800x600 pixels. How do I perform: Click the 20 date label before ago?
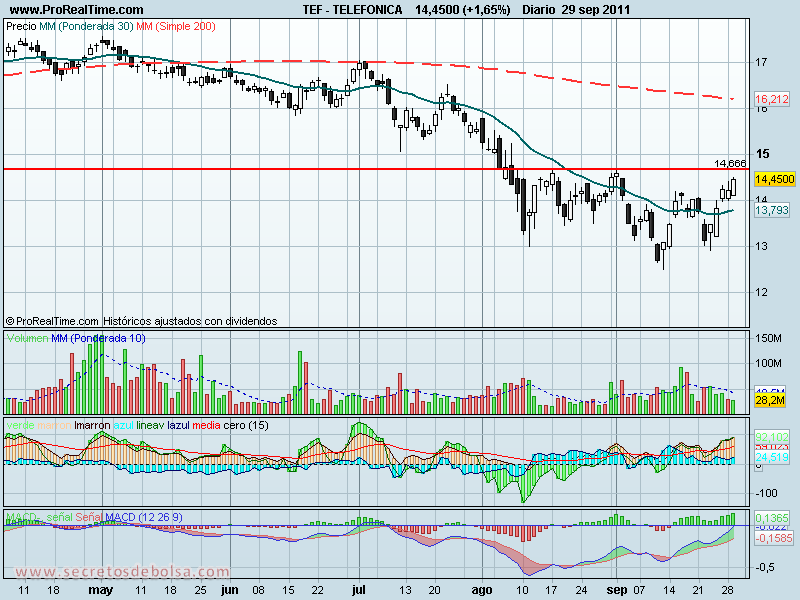434,590
